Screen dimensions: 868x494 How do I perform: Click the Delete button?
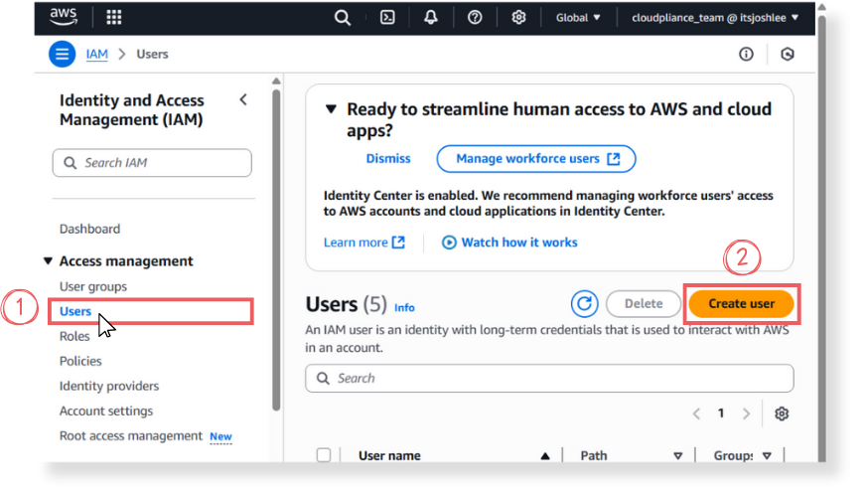(x=644, y=303)
